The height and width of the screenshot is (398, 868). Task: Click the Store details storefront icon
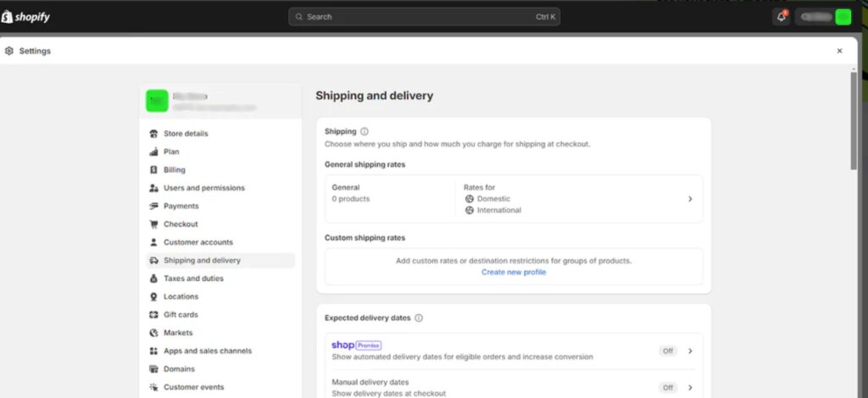tap(153, 134)
